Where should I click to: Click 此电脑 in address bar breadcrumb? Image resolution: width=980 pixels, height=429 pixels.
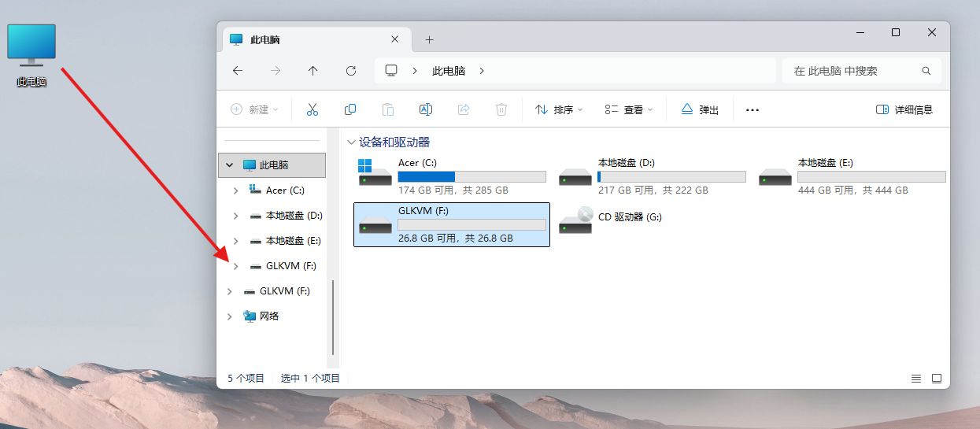pyautogui.click(x=449, y=71)
